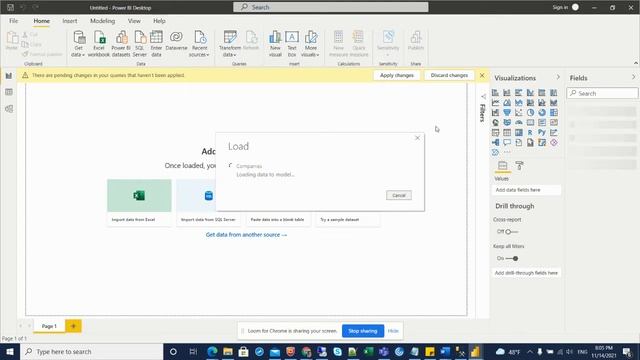The image size is (640, 360).
Task: Select the Area chart visual
Action: [x=507, y=102]
